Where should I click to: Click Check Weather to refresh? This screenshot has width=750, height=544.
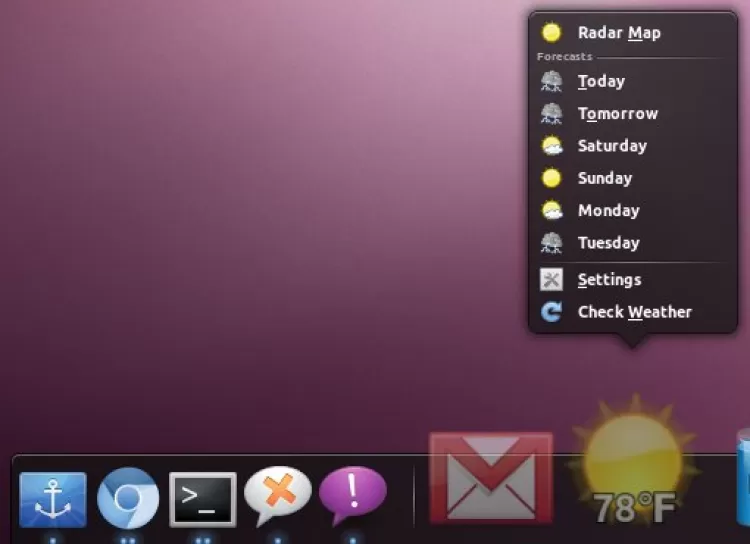(x=634, y=312)
